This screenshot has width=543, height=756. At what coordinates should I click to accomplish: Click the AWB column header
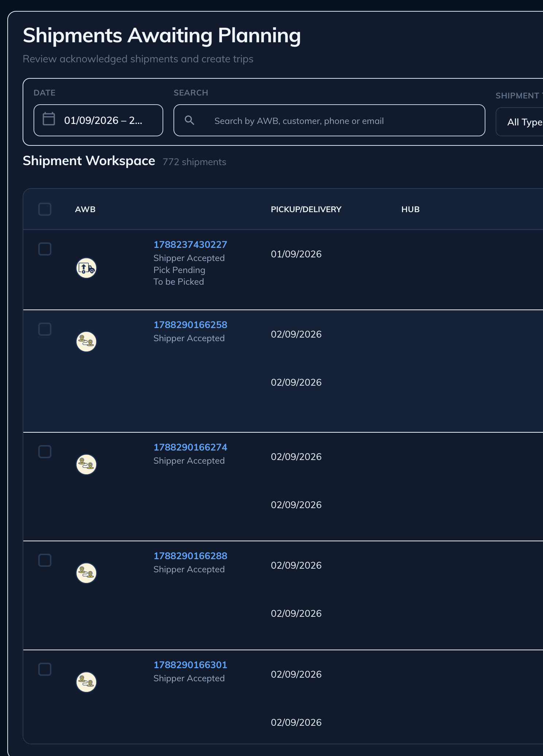point(85,209)
